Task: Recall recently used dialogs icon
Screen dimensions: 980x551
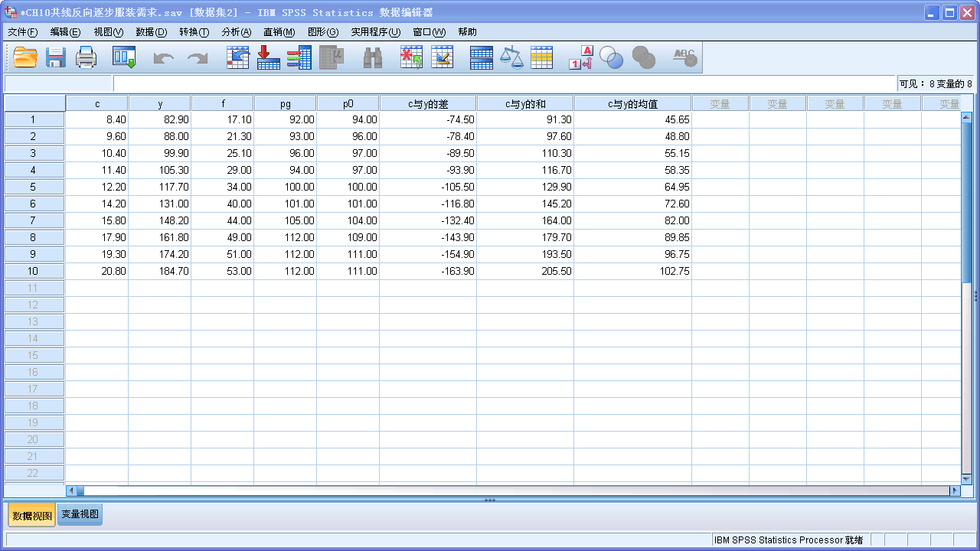Action: [123, 57]
